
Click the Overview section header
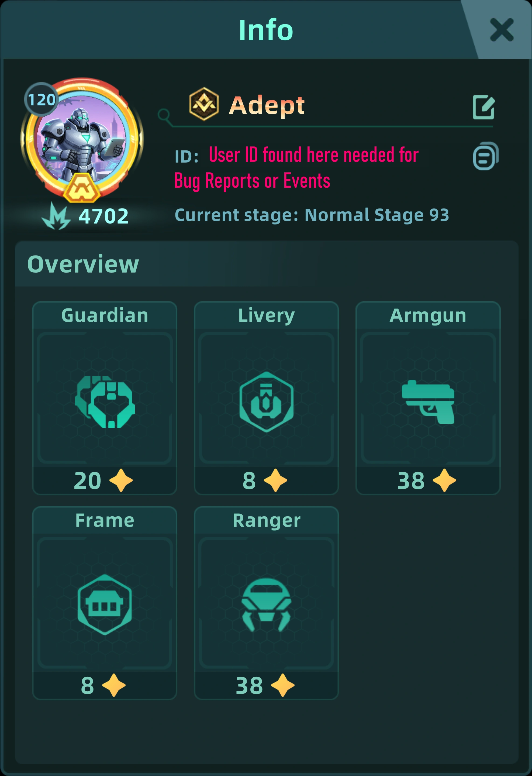(83, 264)
